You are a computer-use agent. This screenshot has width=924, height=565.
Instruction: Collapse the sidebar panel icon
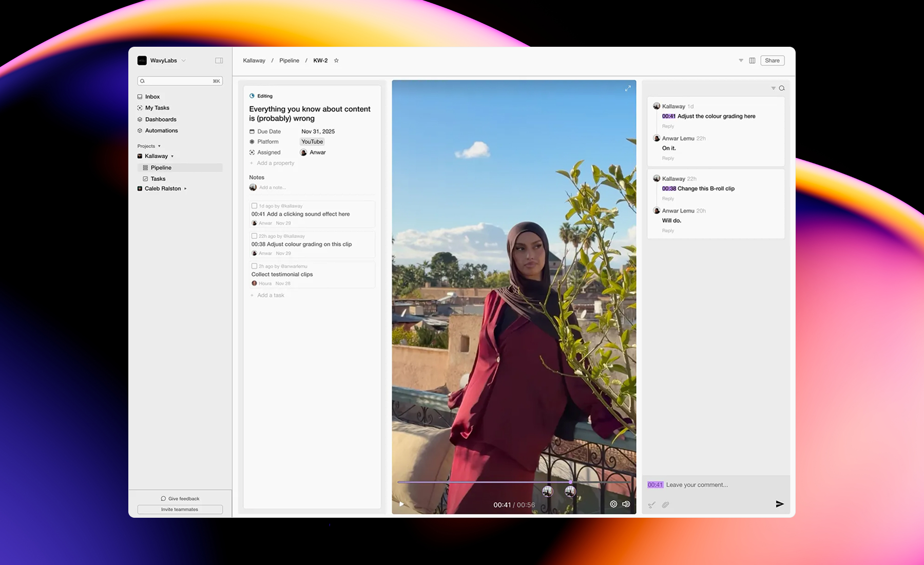[x=219, y=61]
